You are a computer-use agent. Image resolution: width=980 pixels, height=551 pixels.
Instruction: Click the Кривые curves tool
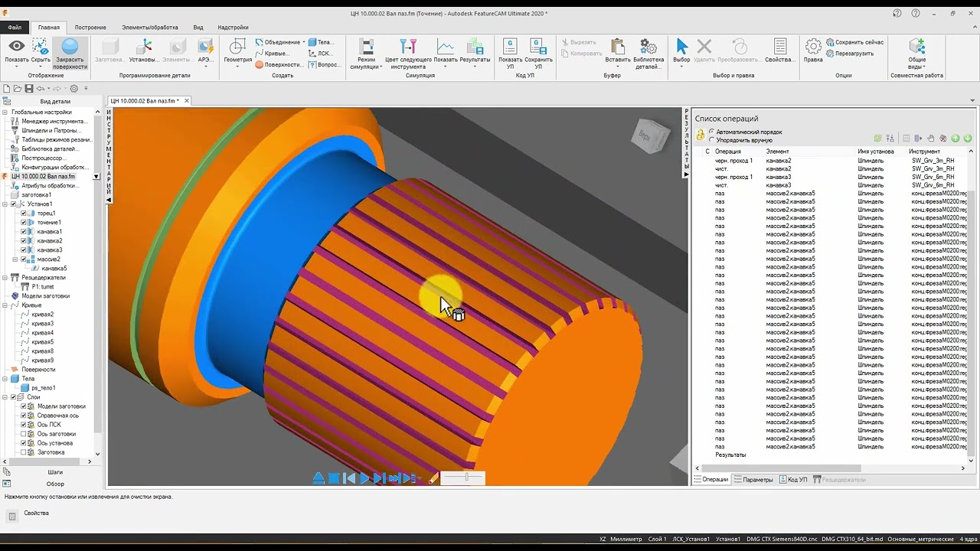click(272, 54)
